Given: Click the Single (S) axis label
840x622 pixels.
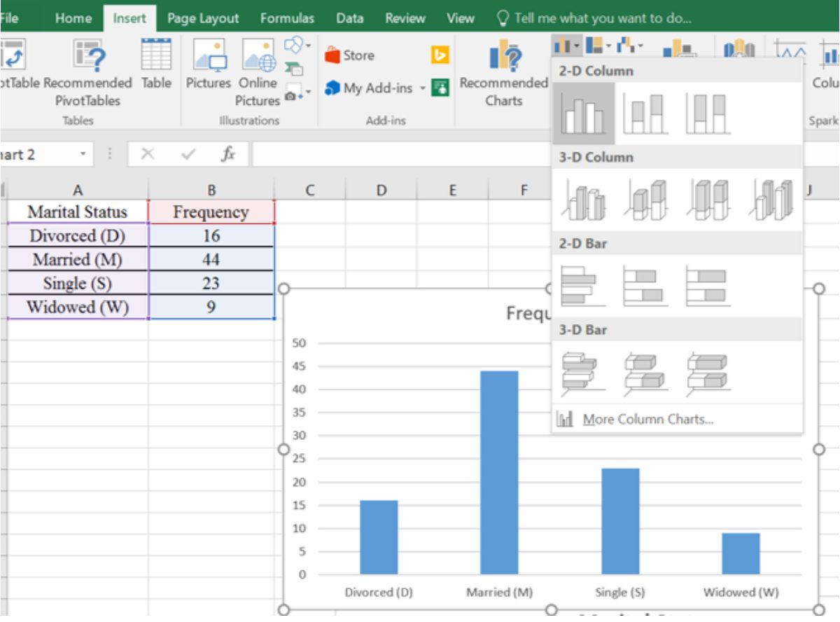Looking at the screenshot, I should click(620, 593).
